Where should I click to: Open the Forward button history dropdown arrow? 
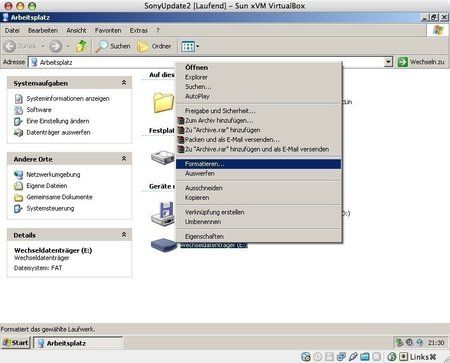pos(68,46)
